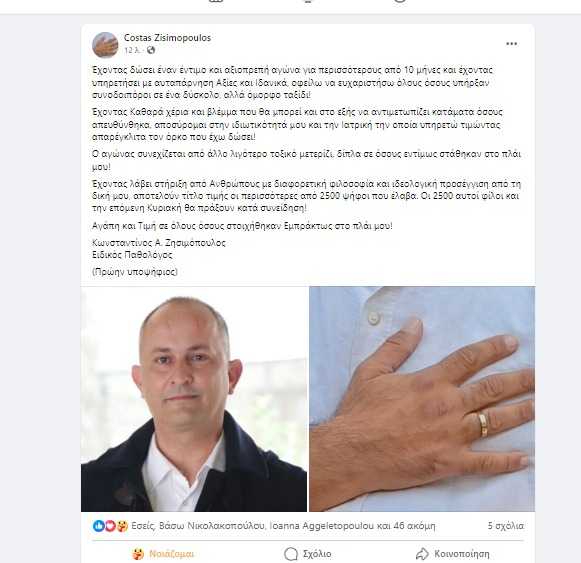581x563 pixels.
Task: Click the care emoji in reactions summary
Action: (122, 526)
